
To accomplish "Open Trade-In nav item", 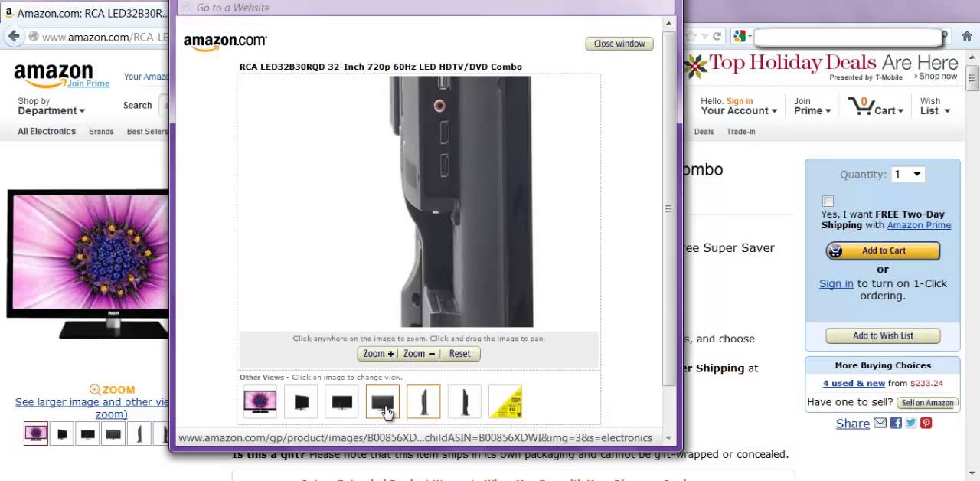I will pyautogui.click(x=740, y=132).
